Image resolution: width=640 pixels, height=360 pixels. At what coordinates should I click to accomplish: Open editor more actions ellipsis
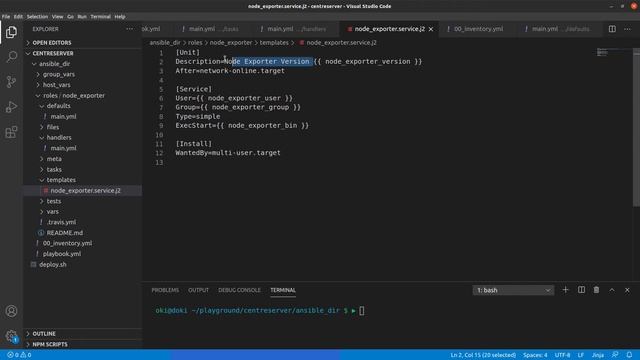click(x=627, y=29)
